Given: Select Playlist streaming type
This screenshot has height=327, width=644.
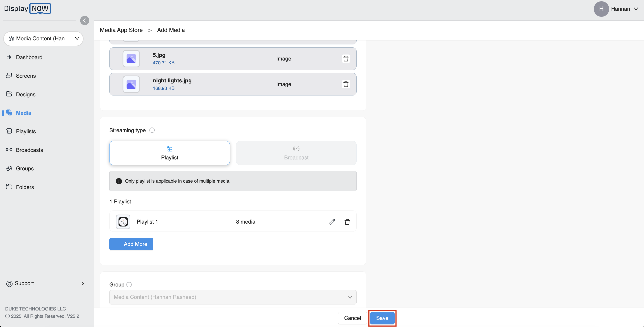Looking at the screenshot, I should [169, 153].
